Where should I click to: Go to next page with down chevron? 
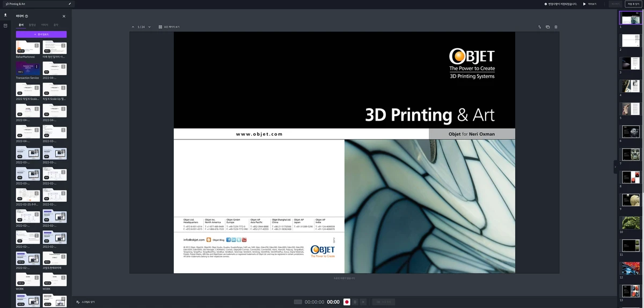tap(149, 27)
